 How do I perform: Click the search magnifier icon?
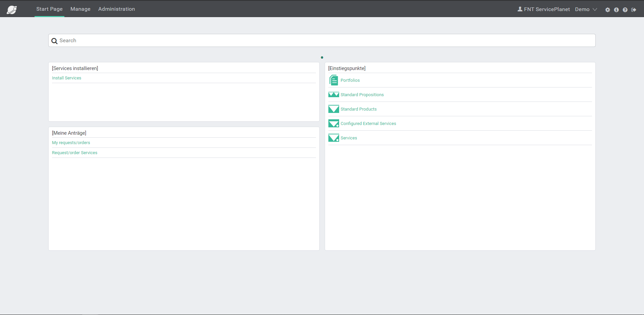tap(54, 41)
